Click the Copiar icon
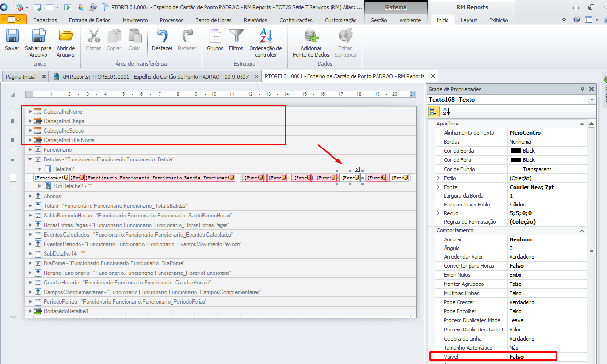The width and height of the screenshot is (607, 364). [x=114, y=36]
